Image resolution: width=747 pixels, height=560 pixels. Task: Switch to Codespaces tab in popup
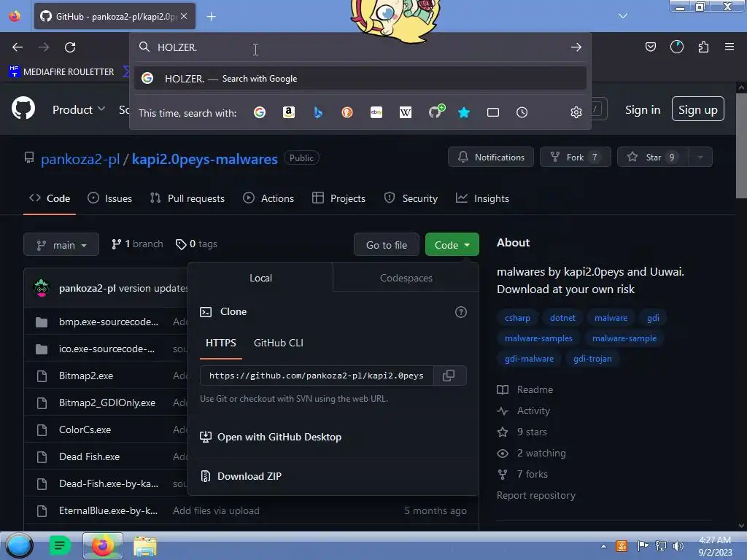coord(406,278)
